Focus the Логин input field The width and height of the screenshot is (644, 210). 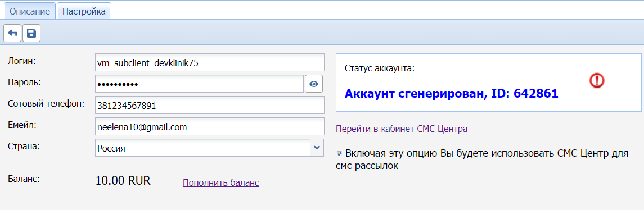pos(209,62)
